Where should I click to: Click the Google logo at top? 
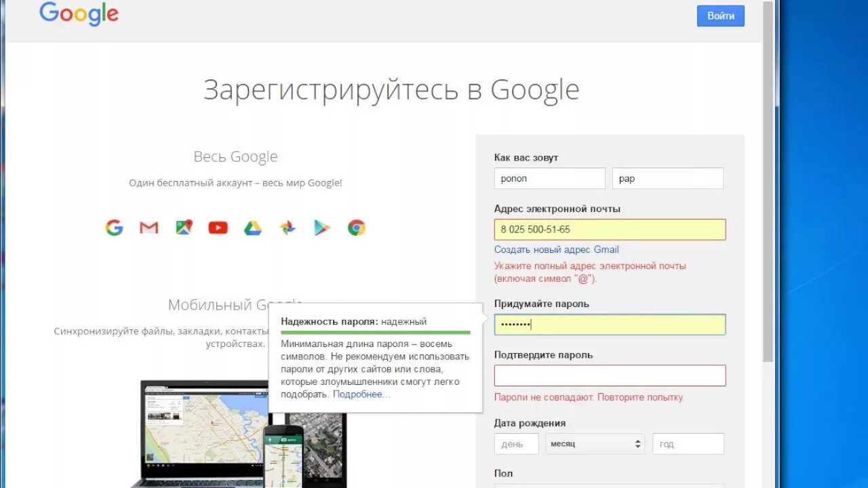click(x=79, y=14)
